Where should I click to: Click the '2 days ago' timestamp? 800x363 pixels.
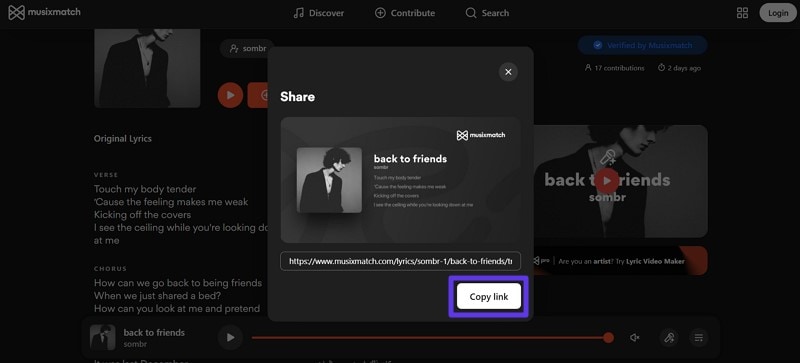click(679, 68)
